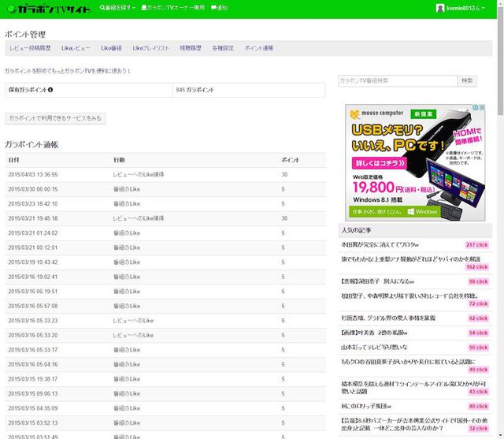Image resolution: width=504 pixels, height=439 pixels.
Task: Click the info icon beside 保有ガラポイント
Action: point(50,90)
